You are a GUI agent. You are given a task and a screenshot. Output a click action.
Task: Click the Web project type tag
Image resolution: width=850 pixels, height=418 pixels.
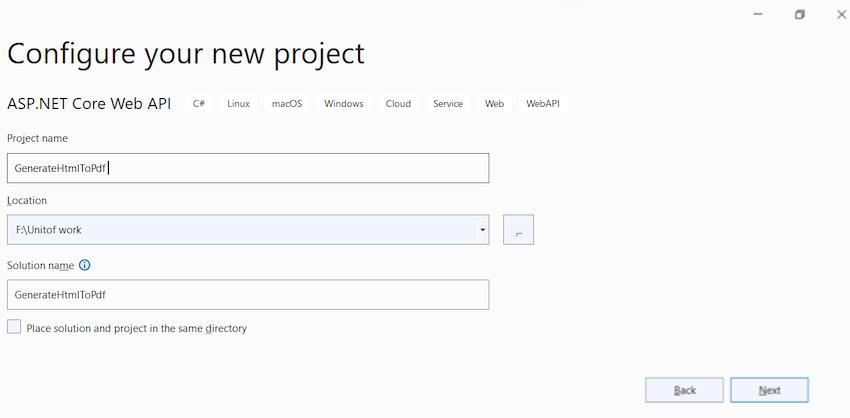[x=495, y=104]
